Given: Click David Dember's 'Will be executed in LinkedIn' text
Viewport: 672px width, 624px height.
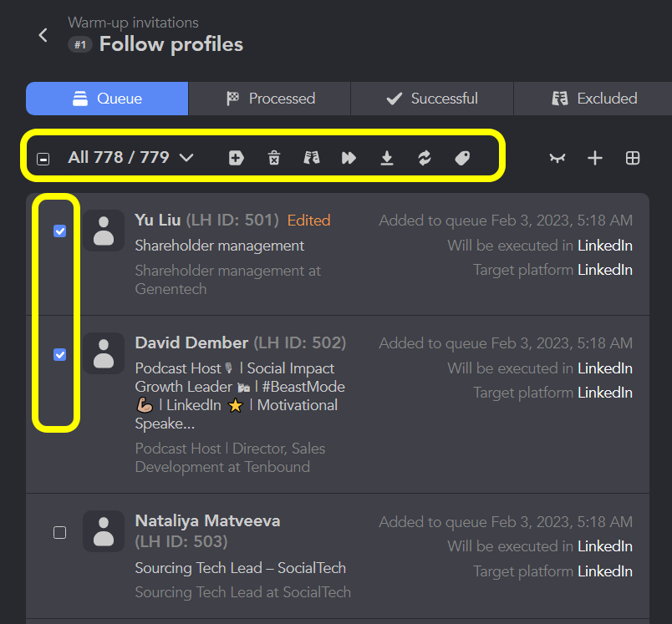Looking at the screenshot, I should 540,368.
